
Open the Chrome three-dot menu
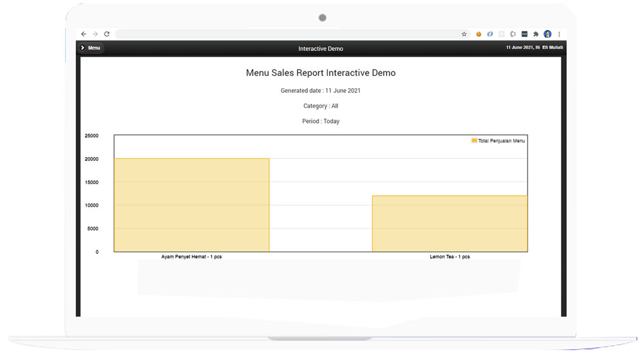tap(559, 34)
